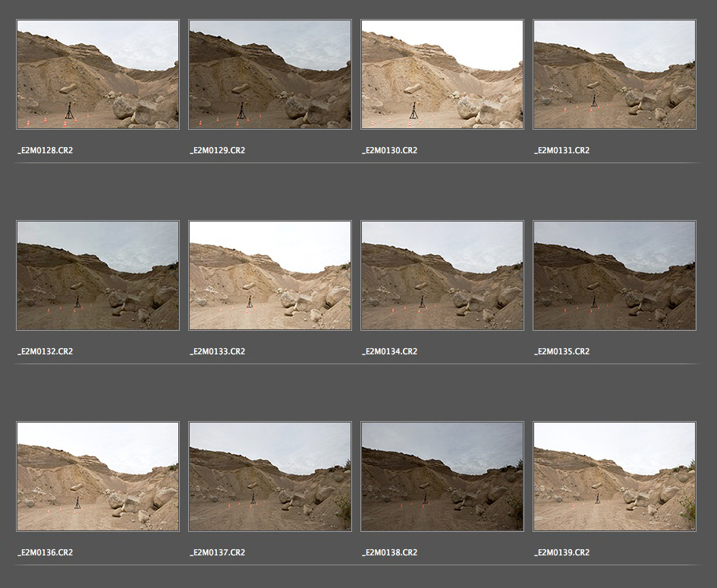The image size is (717, 588).
Task: Select the filename label _E2M0131.CR2
Action: click(562, 150)
